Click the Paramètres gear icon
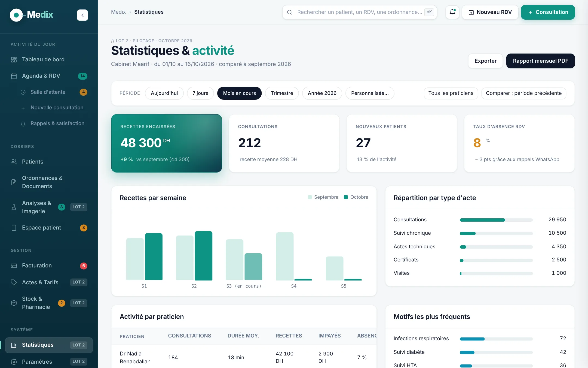The image size is (588, 368). [14, 362]
